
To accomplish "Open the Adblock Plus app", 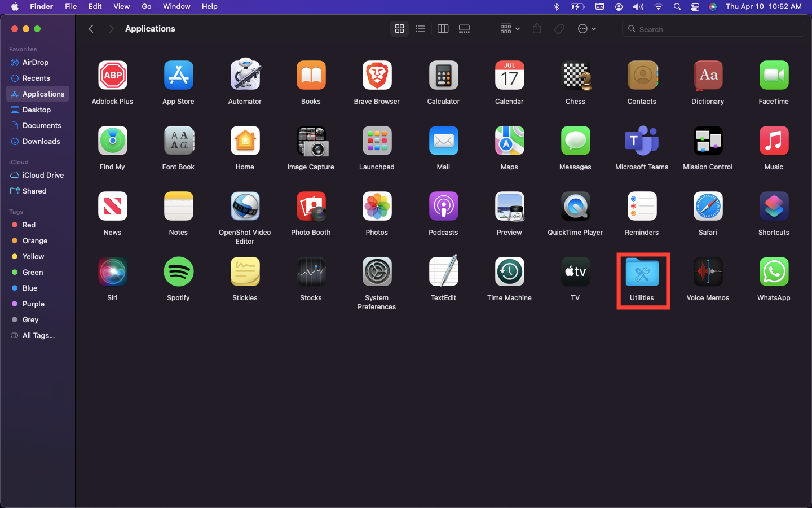I will tap(112, 76).
